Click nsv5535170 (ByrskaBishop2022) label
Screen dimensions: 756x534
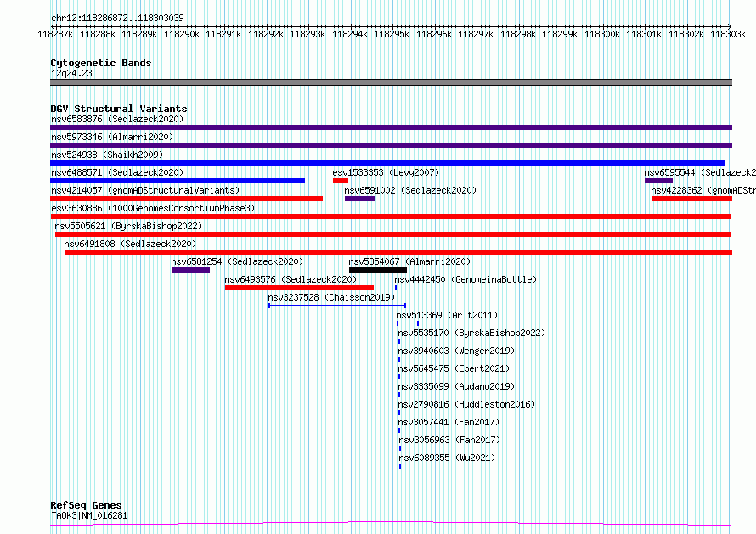pyautogui.click(x=471, y=333)
